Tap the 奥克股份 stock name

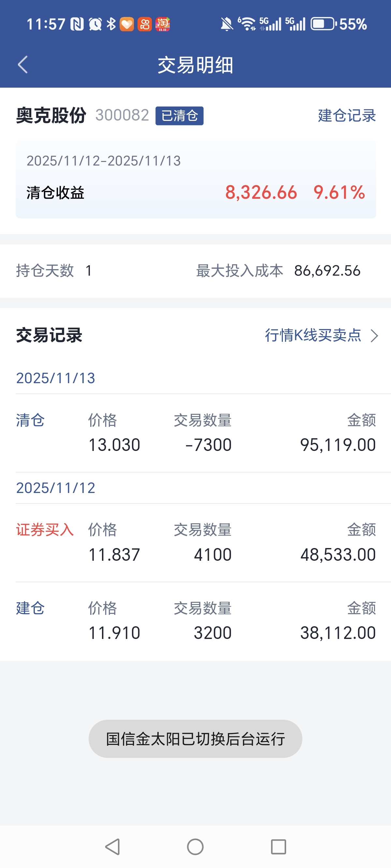coord(51,116)
